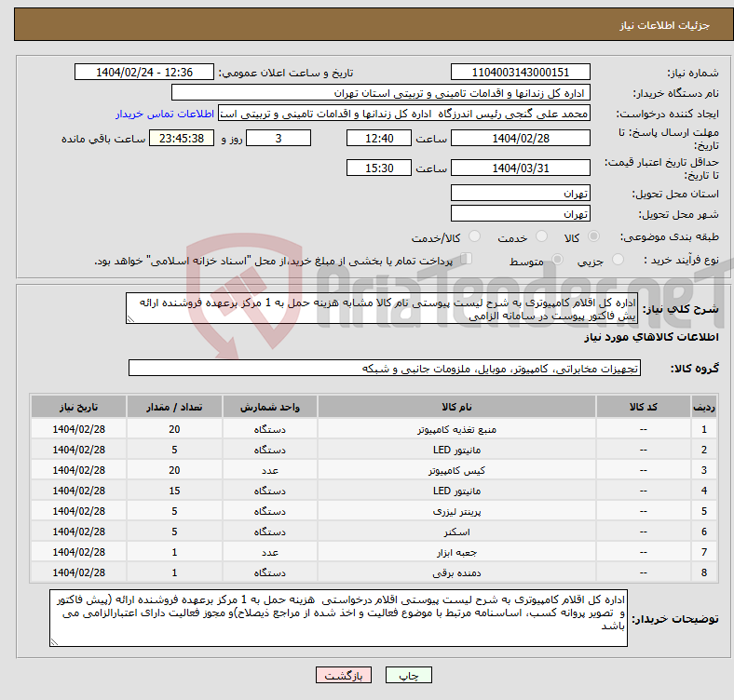Click the واحد شمارش column header
Viewport: 734px width, 700px height.
point(269,407)
